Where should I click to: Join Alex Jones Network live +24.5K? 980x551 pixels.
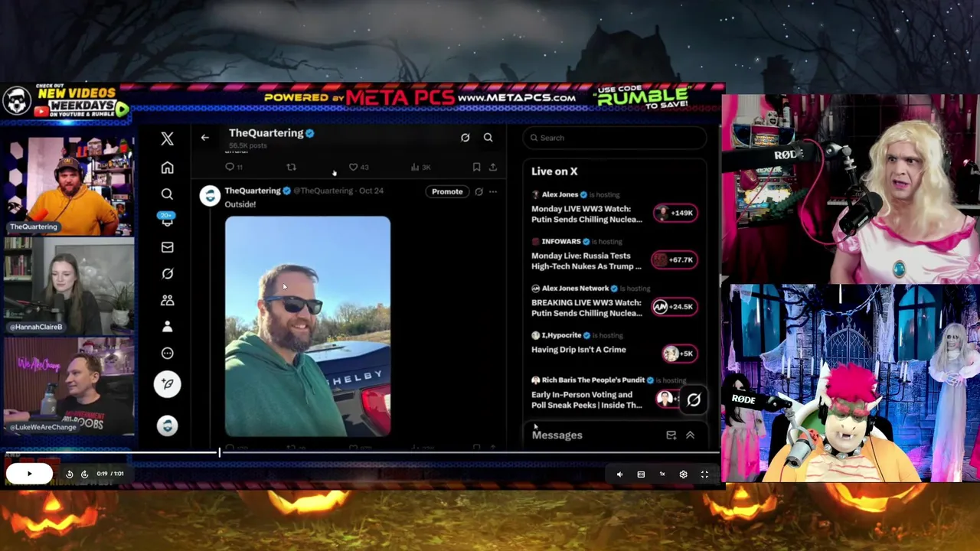[x=674, y=307]
